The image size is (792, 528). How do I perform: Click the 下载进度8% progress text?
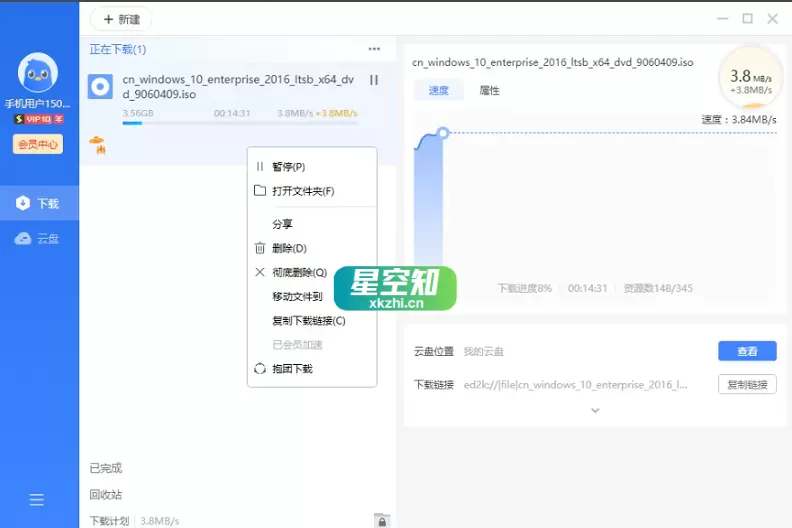[x=525, y=289]
